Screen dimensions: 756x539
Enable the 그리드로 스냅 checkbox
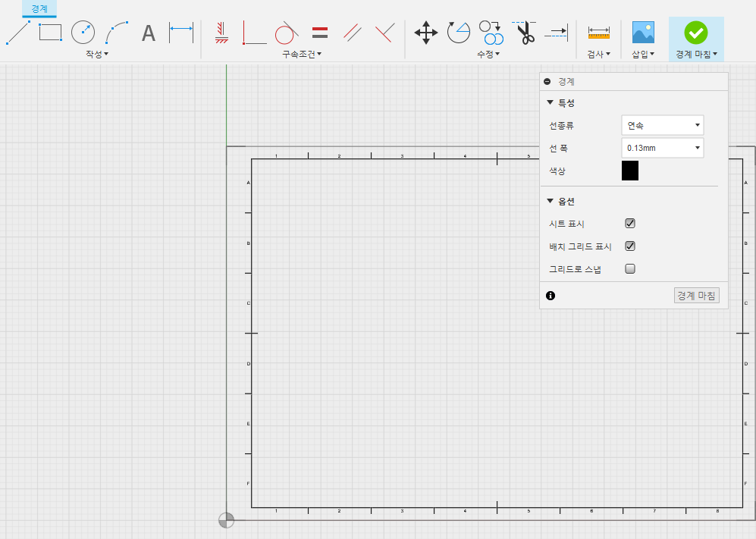point(629,268)
